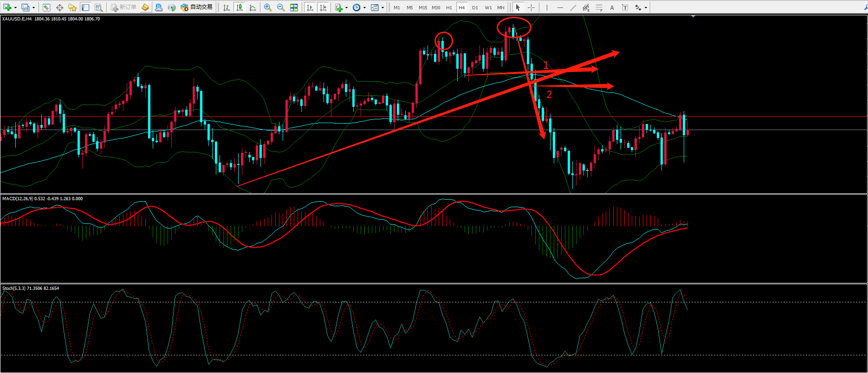Toggle the chart shift button
This screenshot has width=868, height=373.
pos(323,7)
